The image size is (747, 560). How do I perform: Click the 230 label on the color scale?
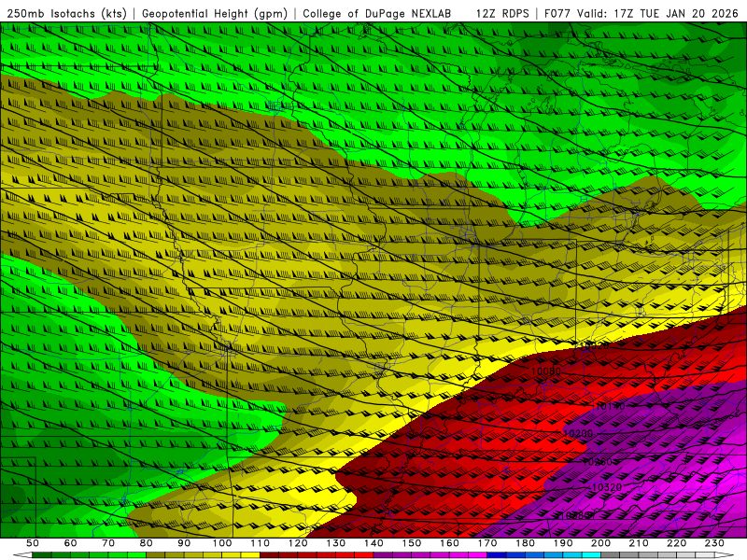point(714,543)
